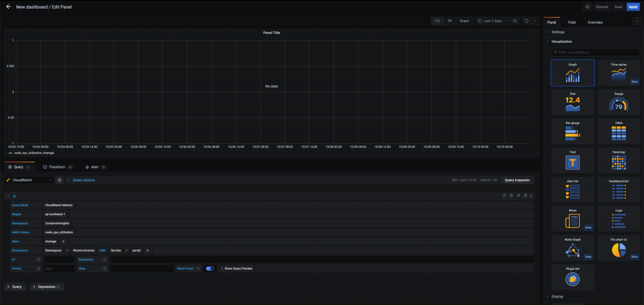The width and height of the screenshot is (644, 305).
Task: Select the Time series visualization
Action: (x=619, y=73)
